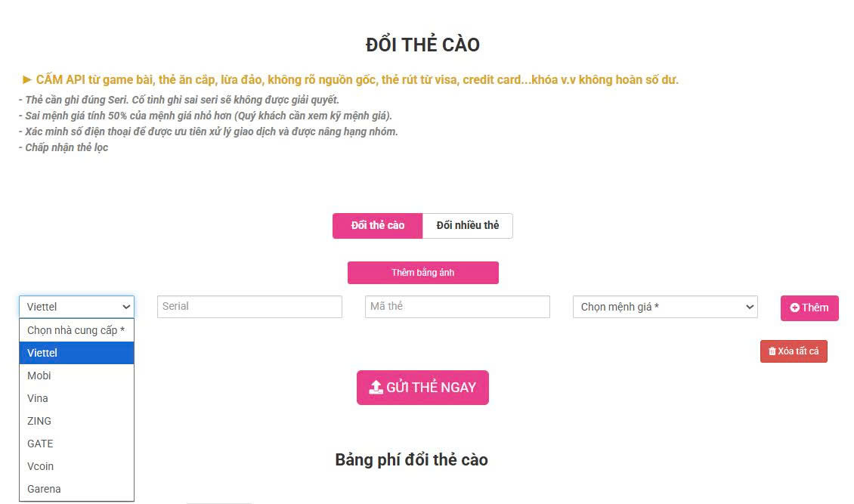The width and height of the screenshot is (854, 504).
Task: Click the upload icon on GỬI THẺ NGAY
Action: coord(376,387)
